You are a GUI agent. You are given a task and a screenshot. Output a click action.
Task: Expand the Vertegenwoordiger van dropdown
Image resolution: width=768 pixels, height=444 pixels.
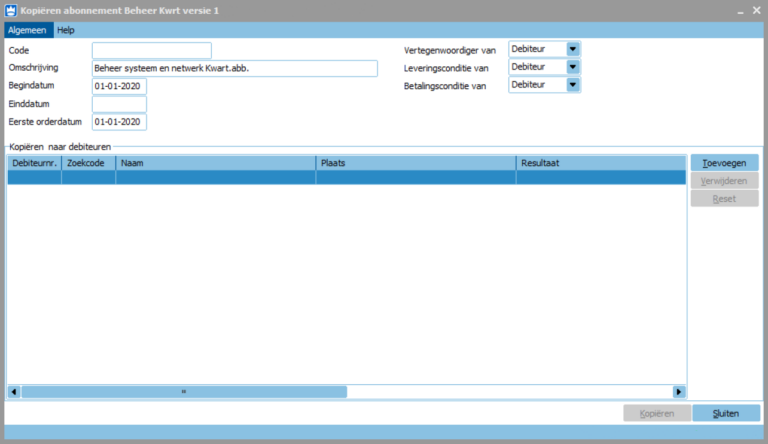(573, 49)
